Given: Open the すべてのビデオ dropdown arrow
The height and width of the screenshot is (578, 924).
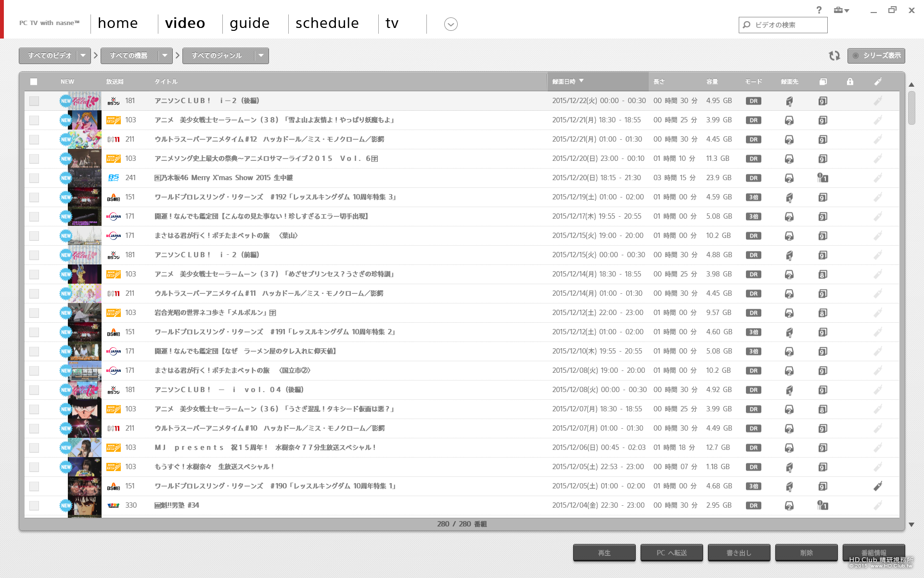Looking at the screenshot, I should pos(83,56).
